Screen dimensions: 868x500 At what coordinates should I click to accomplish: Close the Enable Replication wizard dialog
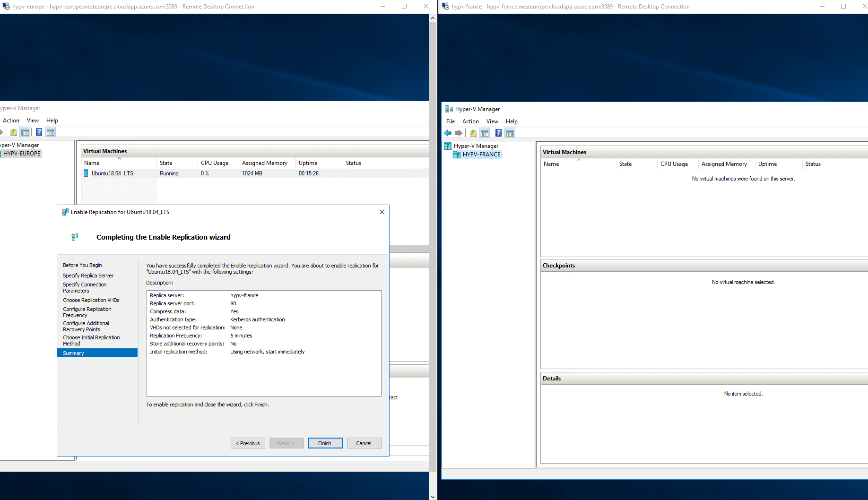coord(382,212)
